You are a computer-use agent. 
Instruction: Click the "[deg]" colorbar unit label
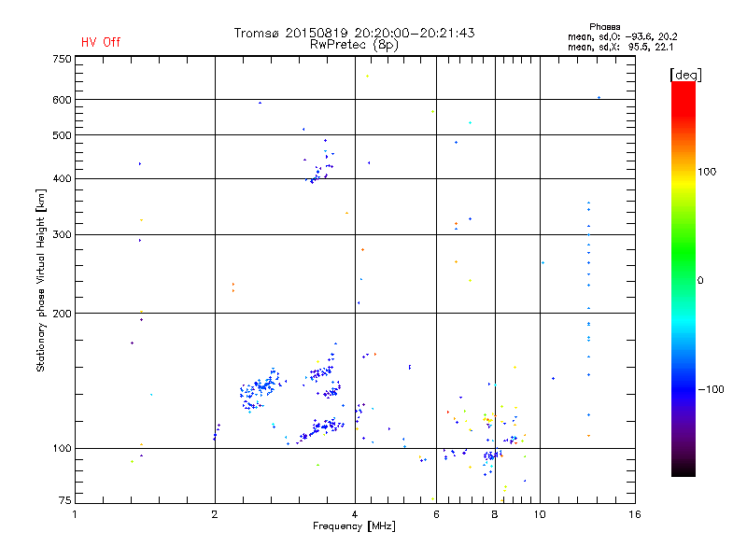click(x=685, y=76)
